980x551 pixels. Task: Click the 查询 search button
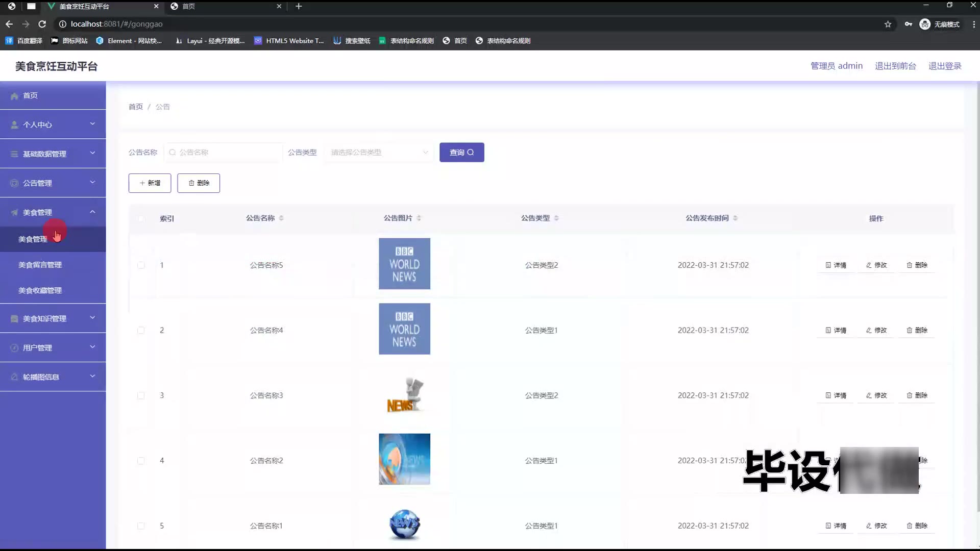(461, 153)
